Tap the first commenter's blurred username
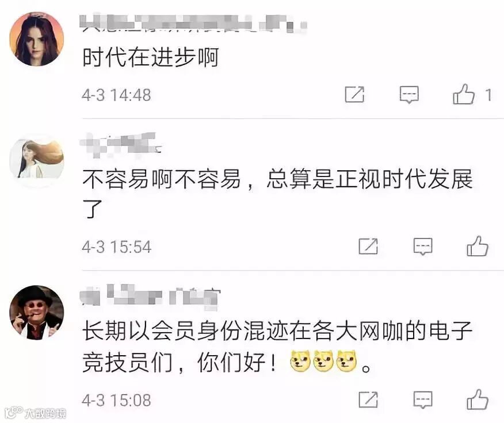 pyautogui.click(x=194, y=23)
